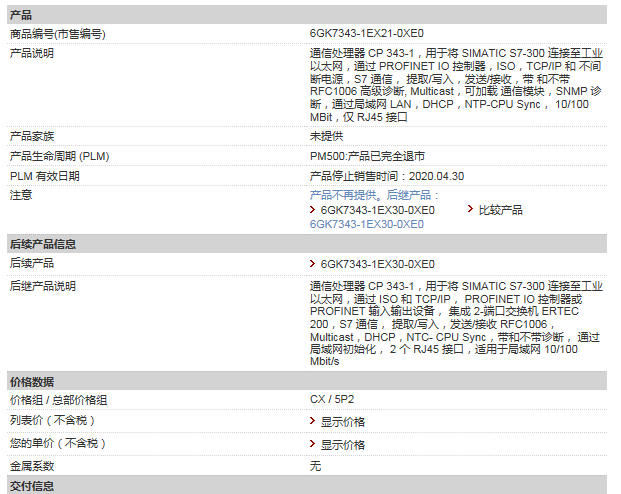Screen dimensions: 621x494
Task: Open the blue 6GK7343-1EX30-0XE0 link
Action: pos(367,224)
